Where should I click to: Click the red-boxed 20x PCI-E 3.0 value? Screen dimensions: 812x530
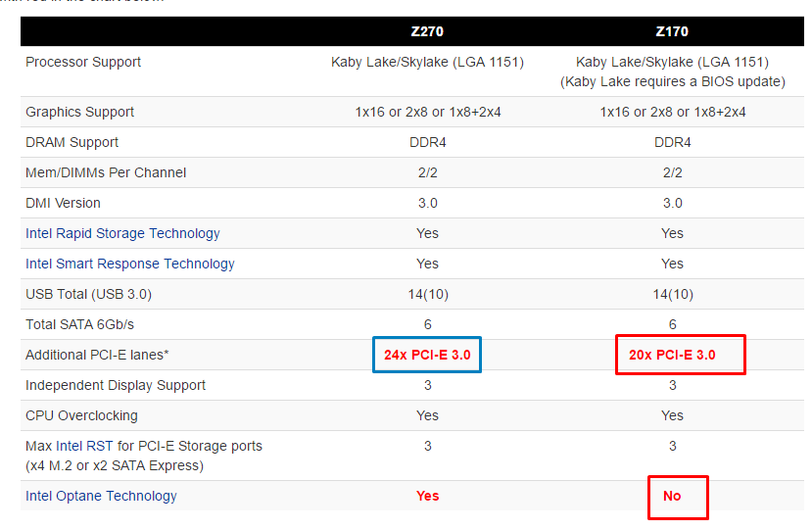point(672,355)
